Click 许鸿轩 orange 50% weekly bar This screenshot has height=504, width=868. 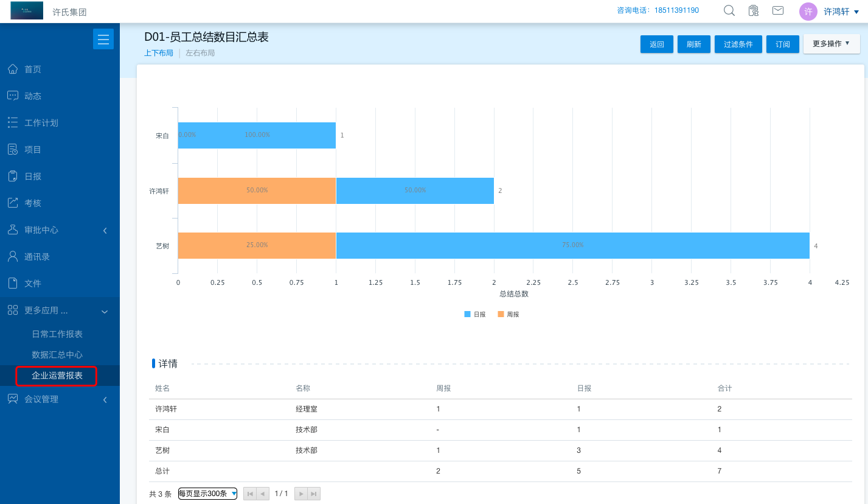click(257, 191)
